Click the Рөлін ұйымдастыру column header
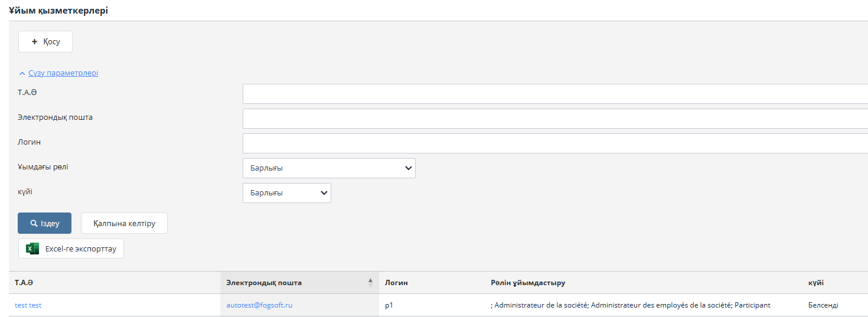 [x=528, y=283]
